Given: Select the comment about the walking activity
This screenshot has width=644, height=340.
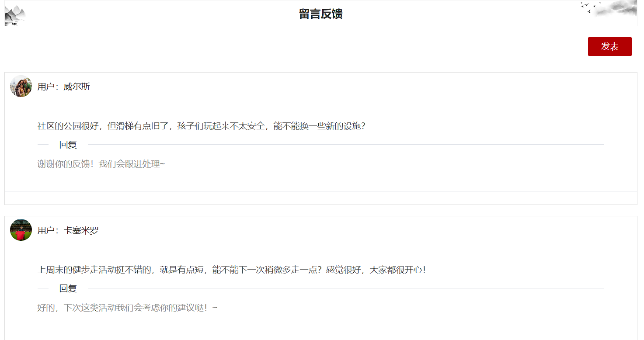Looking at the screenshot, I should [x=231, y=270].
